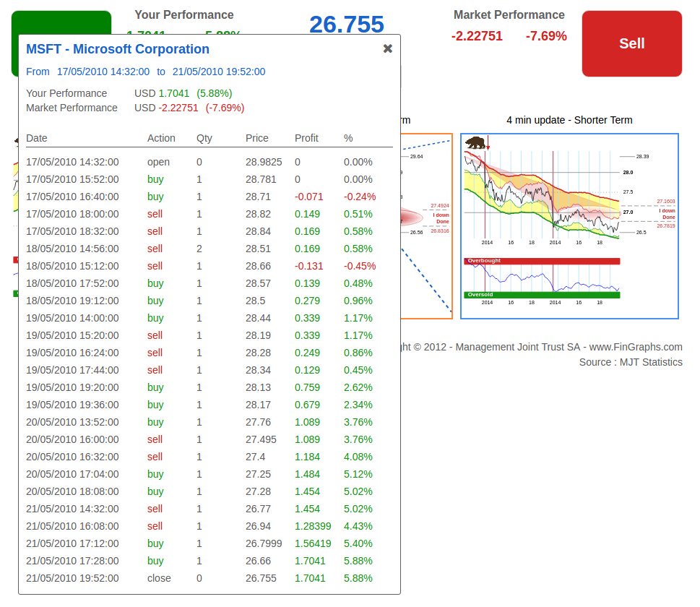Click the 2.34% percentage value
700x607 pixels.
click(x=358, y=405)
